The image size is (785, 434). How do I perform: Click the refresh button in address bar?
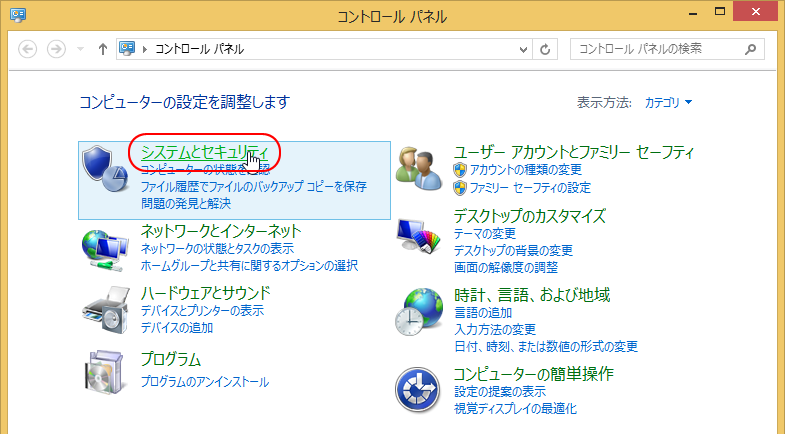546,49
